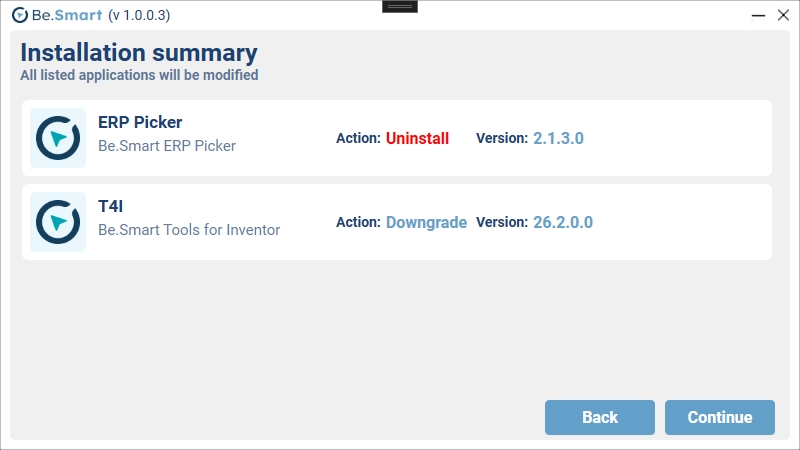Click version number 2.1.3.0
The height and width of the screenshot is (450, 800).
point(558,139)
